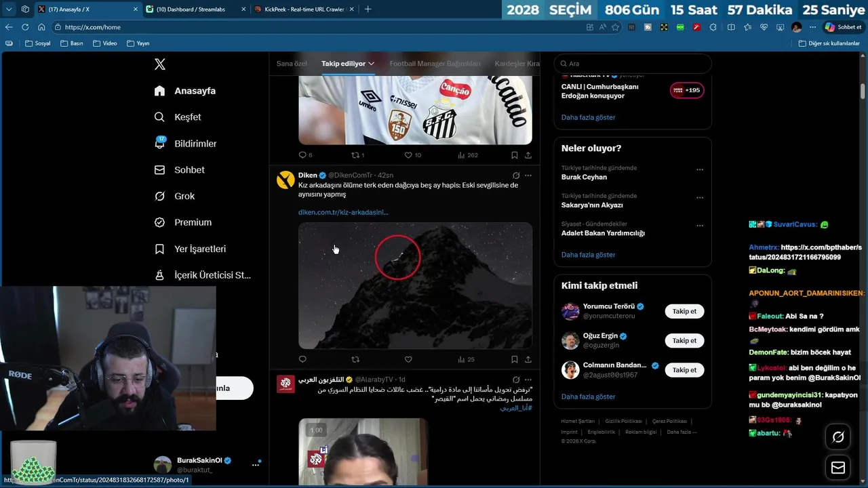The image size is (868, 488).
Task: Open more options for Sakarya'nın Akyazı trend
Action: click(x=700, y=198)
